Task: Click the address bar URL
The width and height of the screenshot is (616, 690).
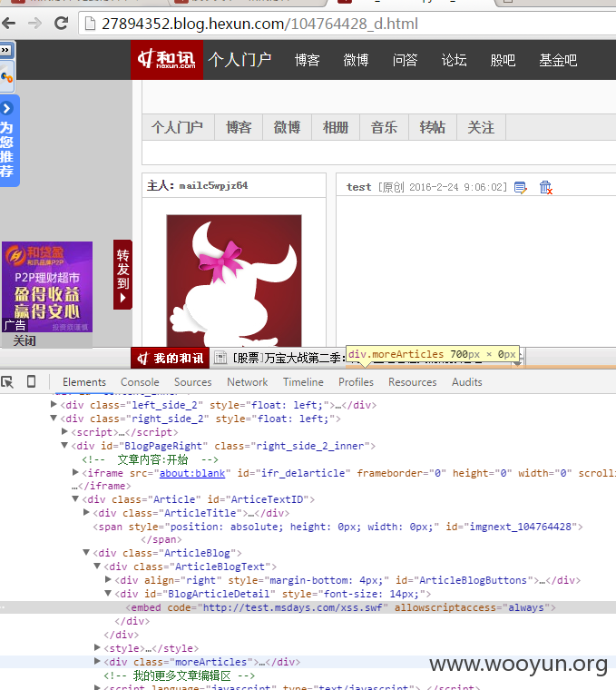Action: [259, 24]
